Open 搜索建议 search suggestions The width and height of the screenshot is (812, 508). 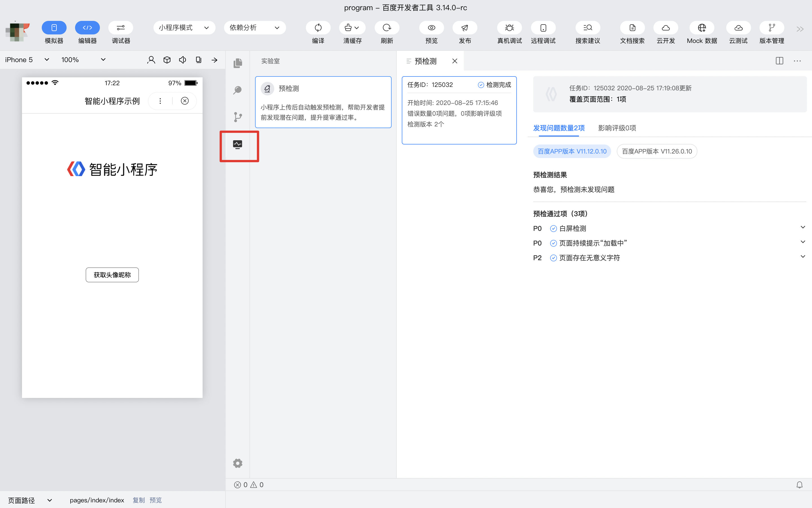coord(588,28)
